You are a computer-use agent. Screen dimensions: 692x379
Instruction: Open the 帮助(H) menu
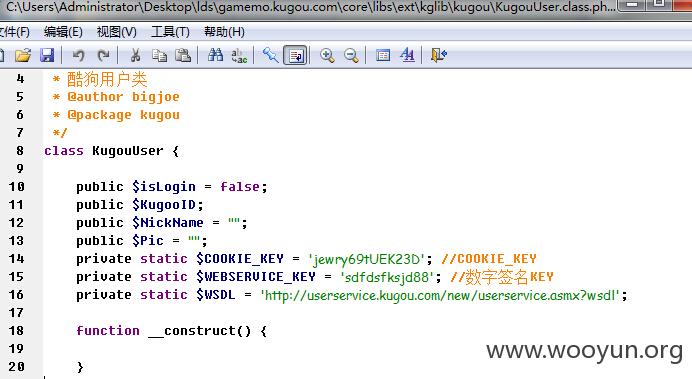(224, 32)
